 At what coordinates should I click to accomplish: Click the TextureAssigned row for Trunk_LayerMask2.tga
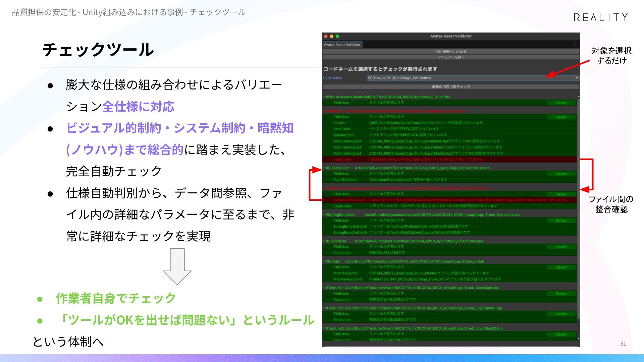(x=449, y=153)
